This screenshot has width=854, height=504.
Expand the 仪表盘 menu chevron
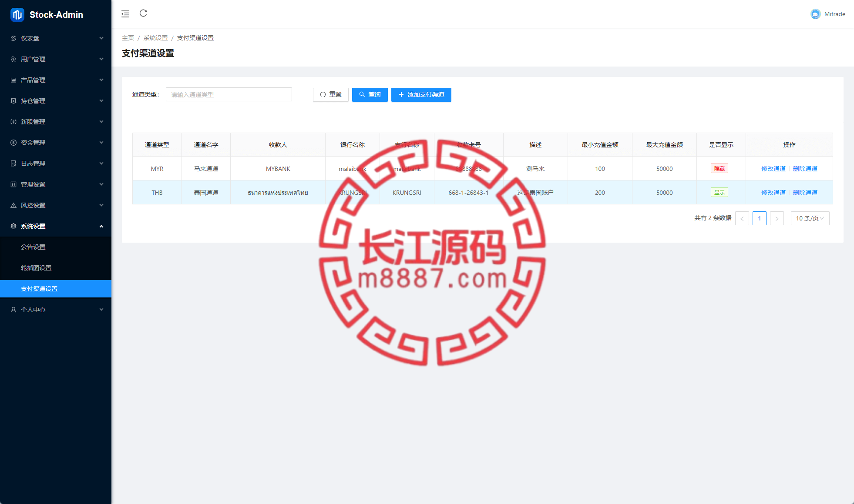point(101,38)
